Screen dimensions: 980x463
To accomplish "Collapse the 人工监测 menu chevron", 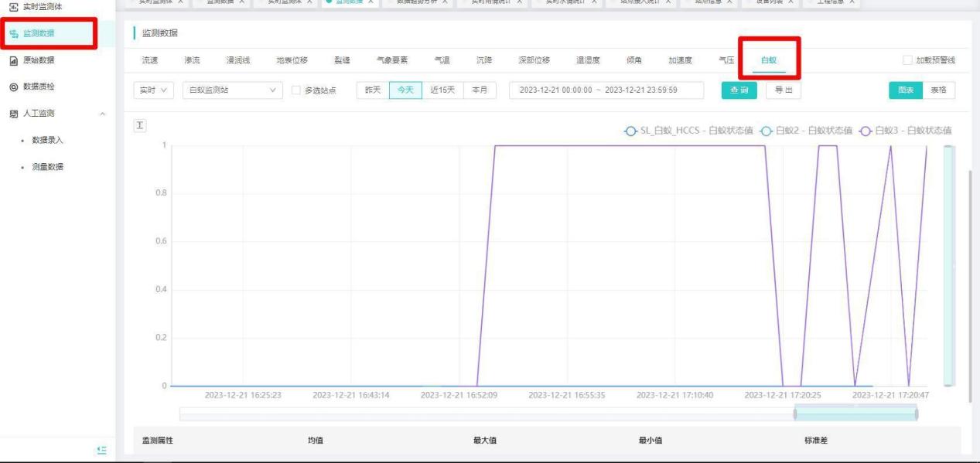I will (102, 114).
